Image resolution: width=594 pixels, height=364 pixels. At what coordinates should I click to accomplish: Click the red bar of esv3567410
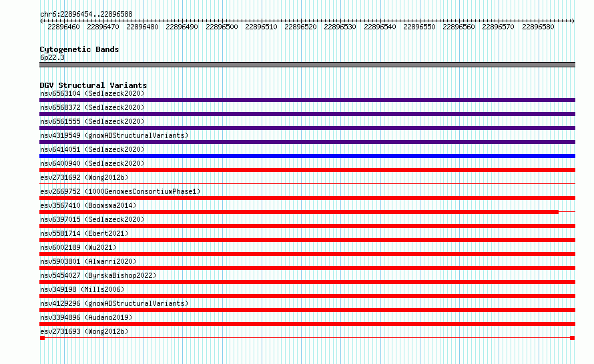click(299, 212)
